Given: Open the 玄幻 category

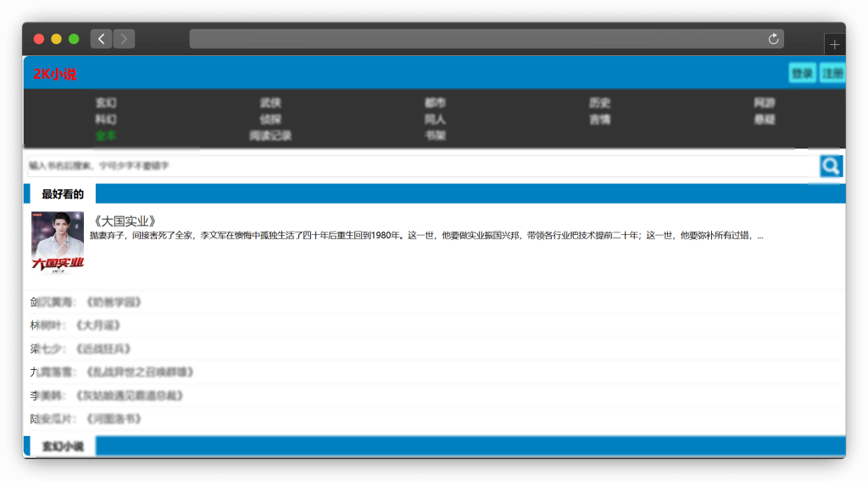Looking at the screenshot, I should click(106, 103).
